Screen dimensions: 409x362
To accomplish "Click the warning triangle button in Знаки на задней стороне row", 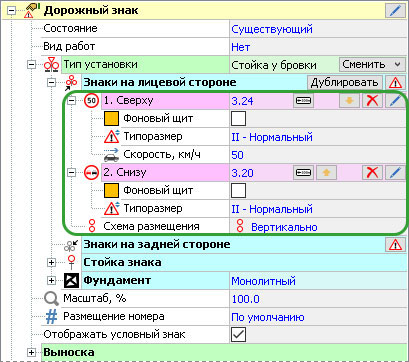I will [395, 244].
